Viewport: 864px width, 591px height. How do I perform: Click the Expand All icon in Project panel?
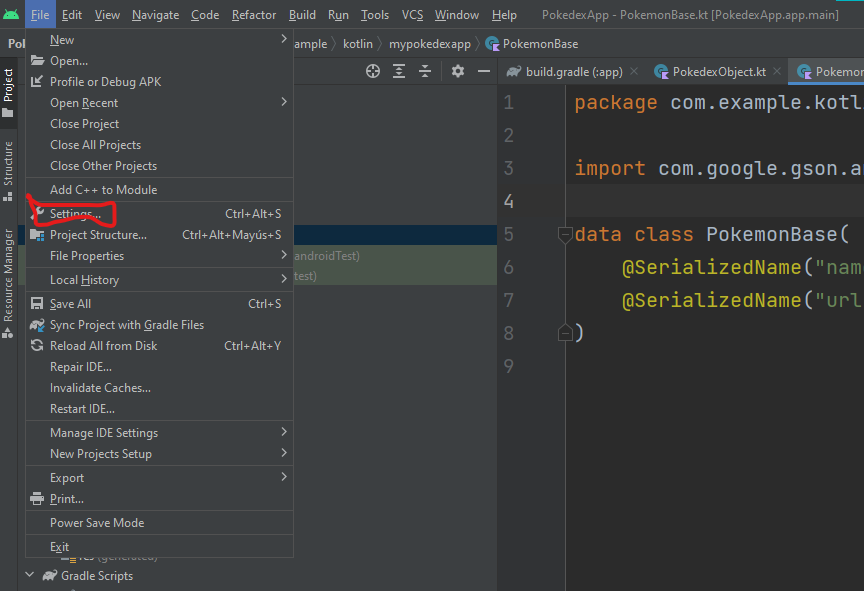tap(399, 71)
